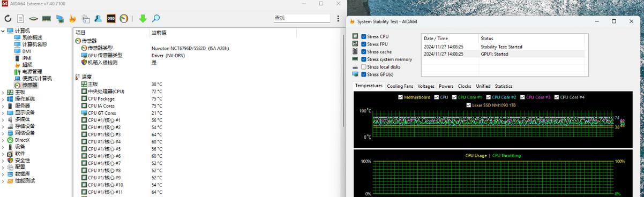This screenshot has height=197, width=644.
Task: Switch to the Clocks tab
Action: [x=465, y=86]
